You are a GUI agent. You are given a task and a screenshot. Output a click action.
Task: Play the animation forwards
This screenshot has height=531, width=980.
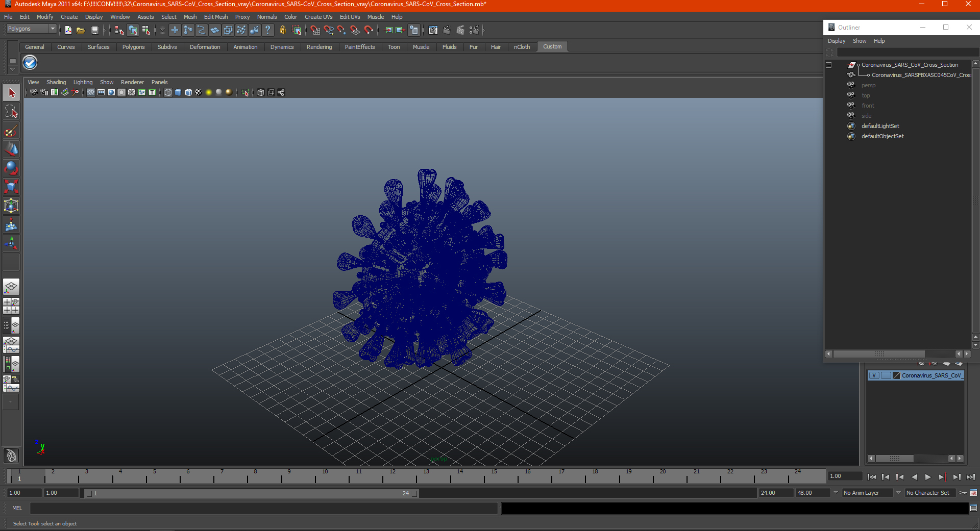[928, 477]
